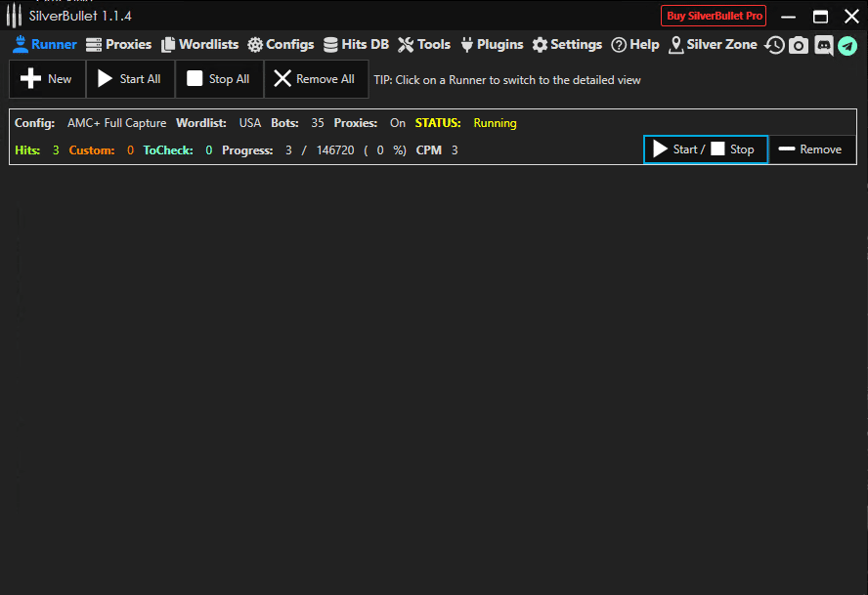This screenshot has width=868, height=595.
Task: Click Remove All runners button
Action: pos(316,79)
